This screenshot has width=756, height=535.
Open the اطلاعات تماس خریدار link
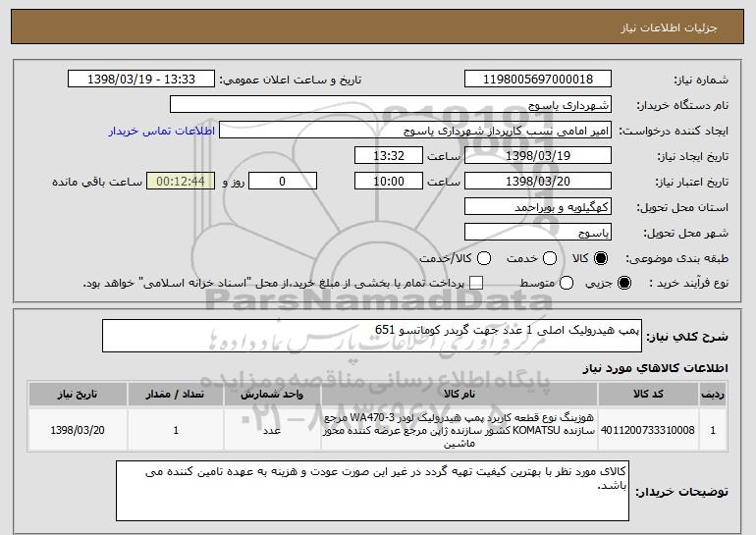162,132
